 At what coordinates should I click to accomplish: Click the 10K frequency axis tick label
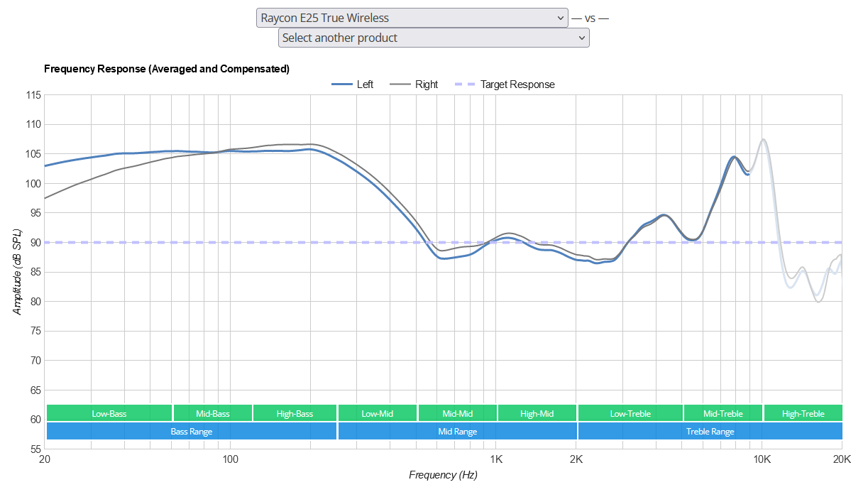[x=762, y=459]
